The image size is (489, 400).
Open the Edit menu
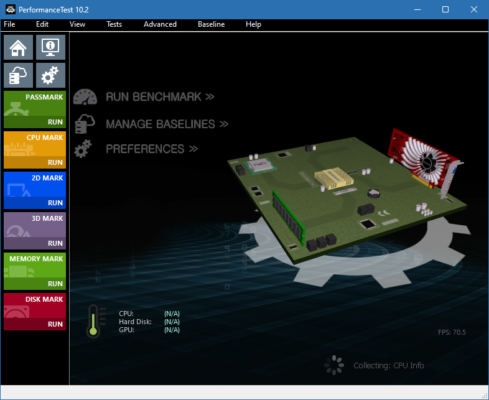[x=42, y=24]
